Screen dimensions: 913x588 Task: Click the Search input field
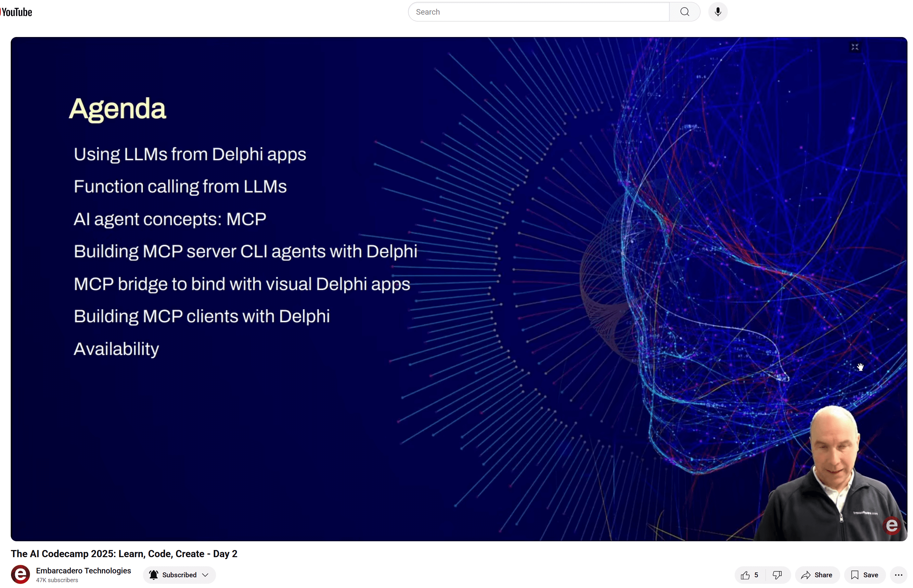point(539,12)
